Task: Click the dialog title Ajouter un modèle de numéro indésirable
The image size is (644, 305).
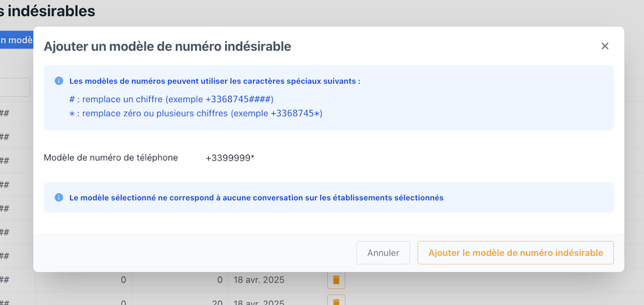Action: 167,47
